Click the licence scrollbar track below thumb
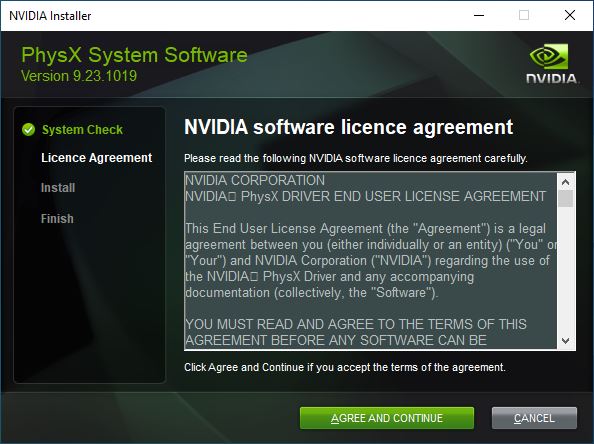This screenshot has height=444, width=594. (x=566, y=270)
